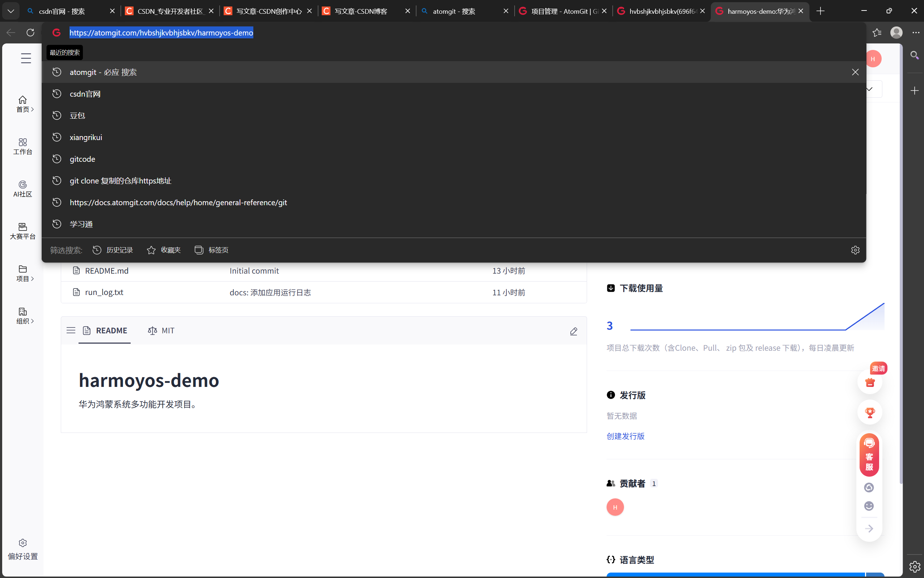Open the hamburger menu in the AtomGit sidebar
The image size is (924, 578).
(26, 58)
